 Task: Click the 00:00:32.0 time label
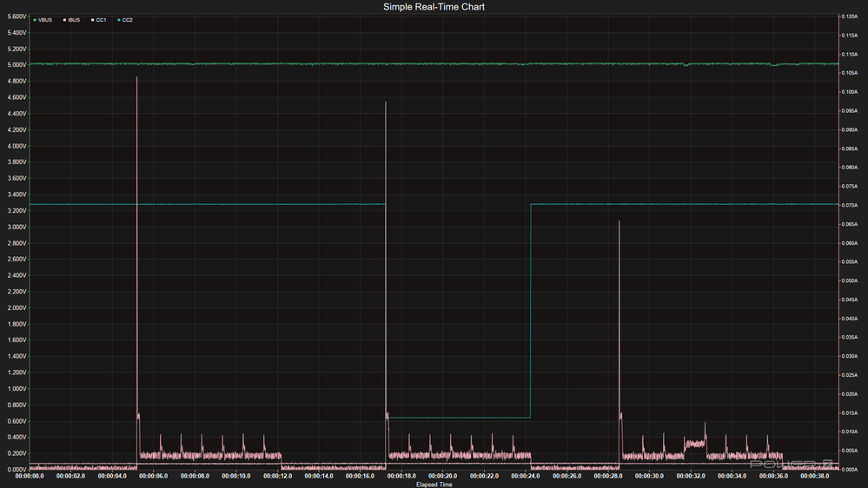click(691, 476)
